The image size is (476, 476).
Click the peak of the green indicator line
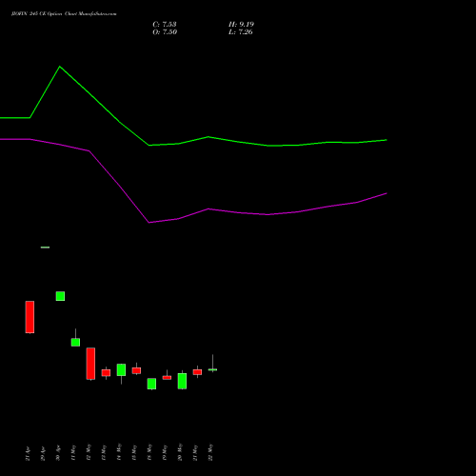(x=60, y=67)
